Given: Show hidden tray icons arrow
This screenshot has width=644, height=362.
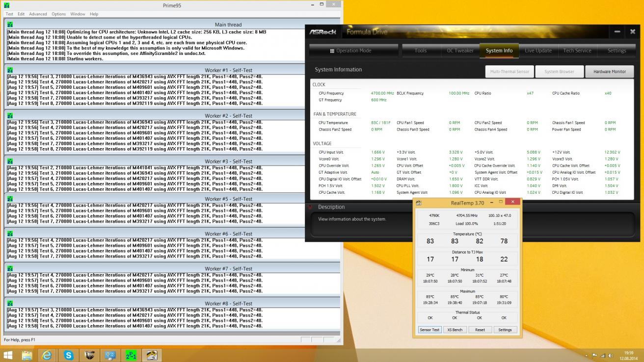Looking at the screenshot, I should click(586, 356).
